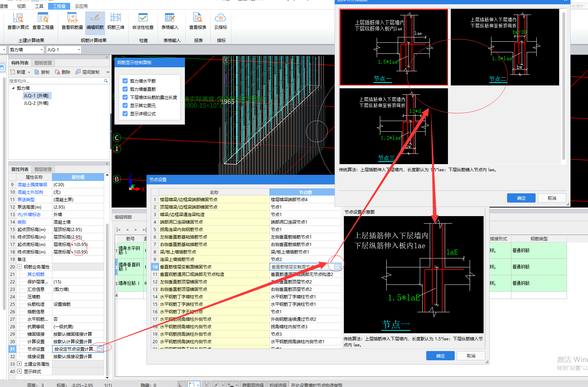This screenshot has height=387, width=588.
Task: Click 取消 in node diagram selection dialog
Action: [552, 198]
